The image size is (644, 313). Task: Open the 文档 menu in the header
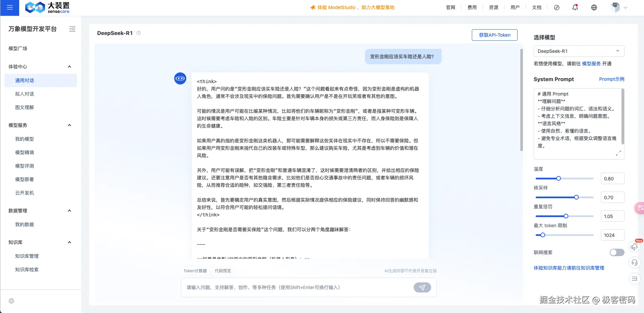536,7
